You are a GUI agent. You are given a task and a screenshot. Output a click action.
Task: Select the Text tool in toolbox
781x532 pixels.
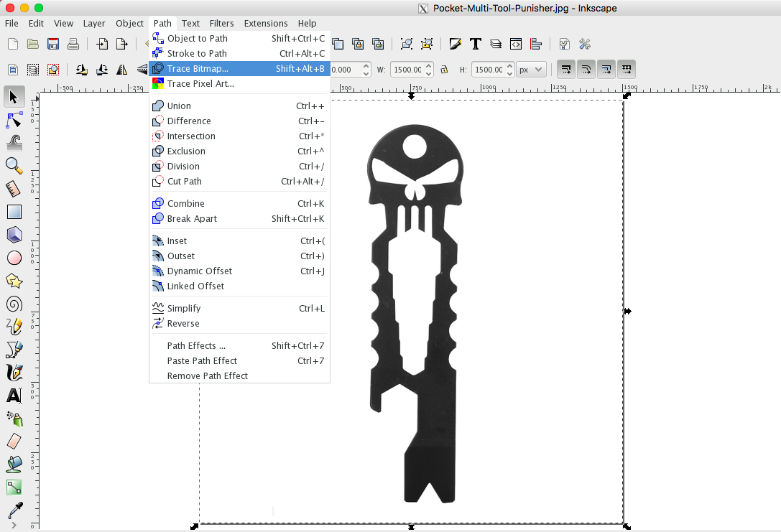coord(14,396)
